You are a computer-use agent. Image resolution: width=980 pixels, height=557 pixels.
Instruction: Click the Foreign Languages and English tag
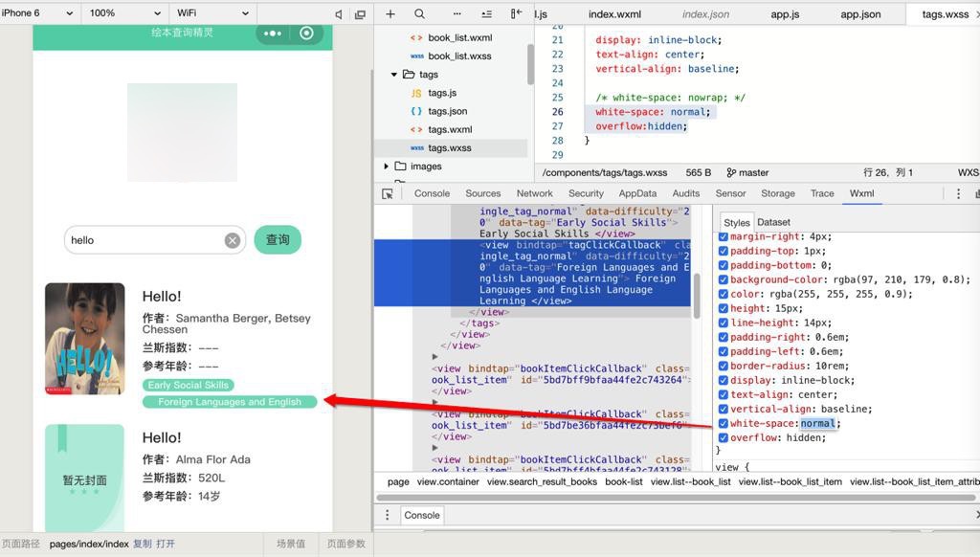tap(230, 402)
